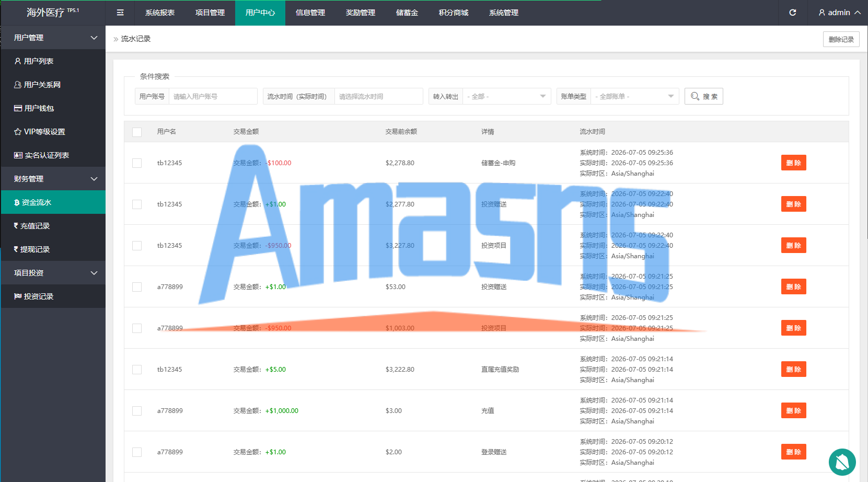
Task: Open the 积分商城 top menu
Action: (x=454, y=13)
